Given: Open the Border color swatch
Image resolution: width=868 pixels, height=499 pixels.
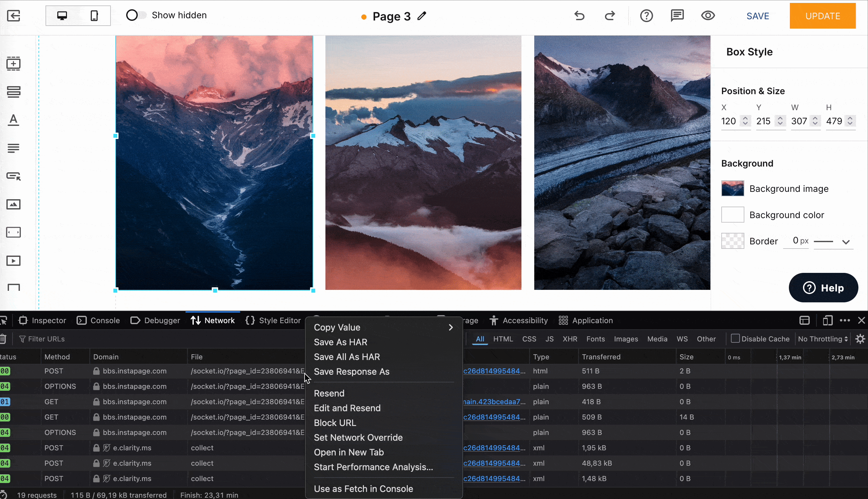Looking at the screenshot, I should [x=733, y=241].
